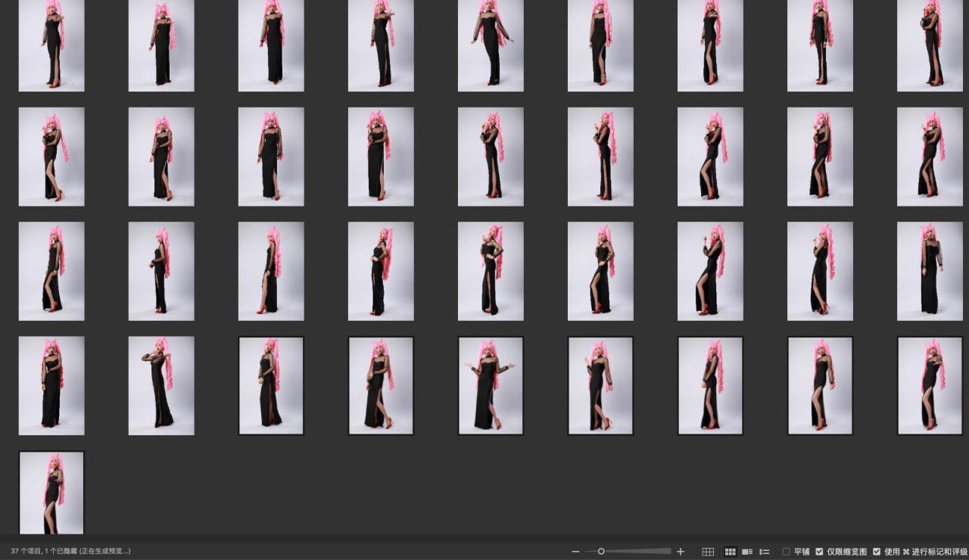Select fourth-row photo with both arms spread

pyautogui.click(x=491, y=386)
